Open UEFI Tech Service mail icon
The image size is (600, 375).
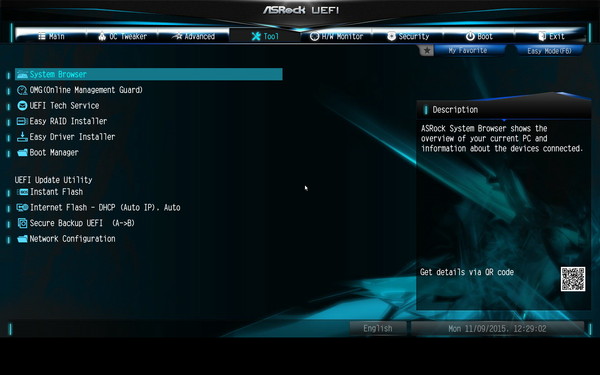tap(22, 106)
